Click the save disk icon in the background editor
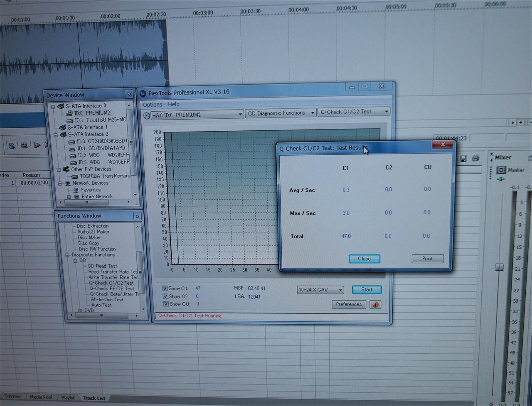Screen dimensions: 532x406 [x=464, y=158]
